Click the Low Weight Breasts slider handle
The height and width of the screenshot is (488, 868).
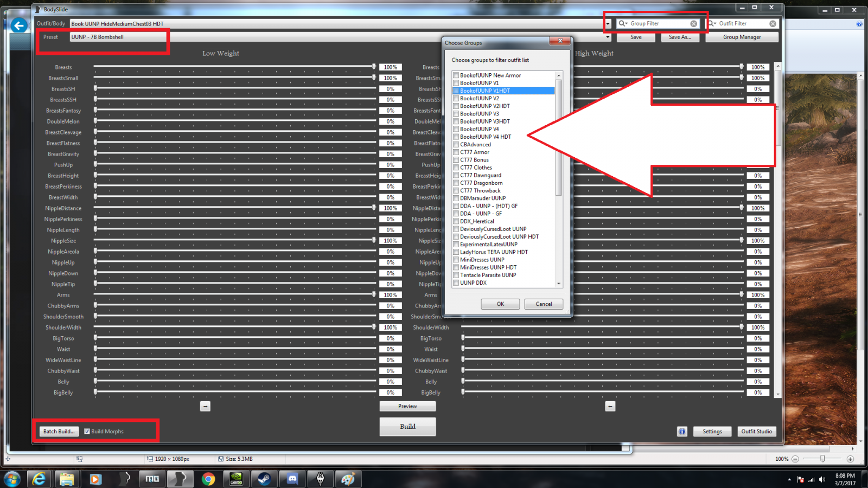point(374,66)
